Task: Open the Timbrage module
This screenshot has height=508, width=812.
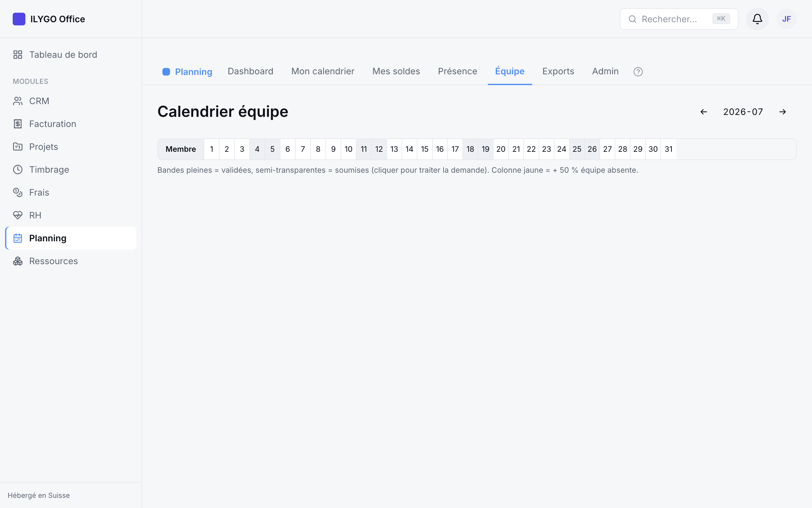Action: (71, 169)
